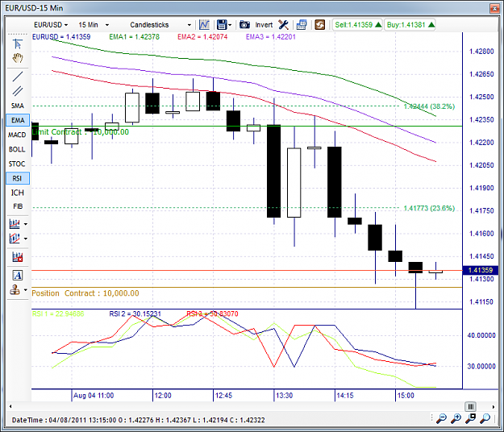Select the hand pan tool
Image resolution: width=504 pixels, height=432 pixels.
(18, 58)
